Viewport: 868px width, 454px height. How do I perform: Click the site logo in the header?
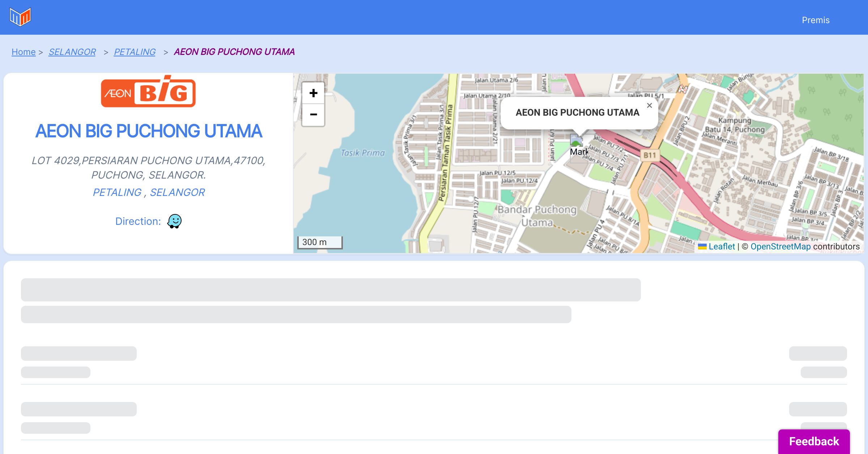click(20, 17)
